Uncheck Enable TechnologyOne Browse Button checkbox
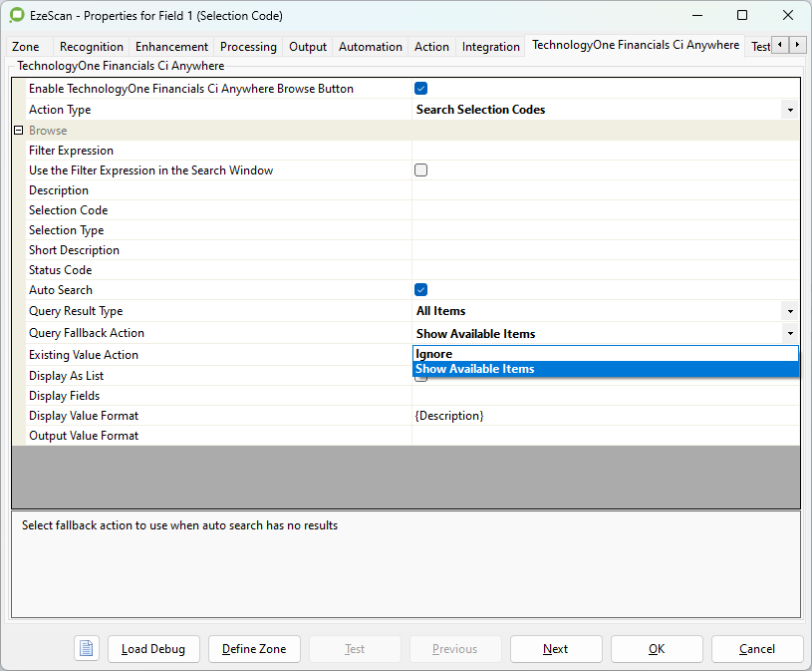Screen dimensions: 812x671 coord(420,89)
